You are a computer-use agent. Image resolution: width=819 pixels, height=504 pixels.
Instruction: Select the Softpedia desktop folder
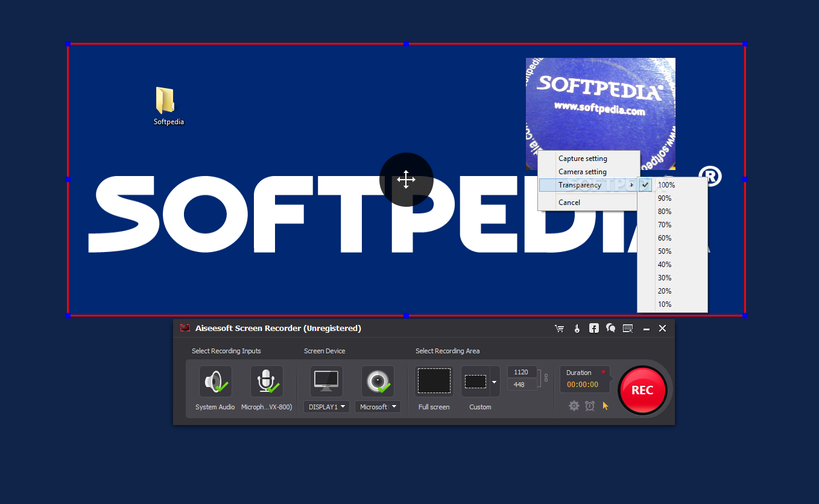(168, 106)
